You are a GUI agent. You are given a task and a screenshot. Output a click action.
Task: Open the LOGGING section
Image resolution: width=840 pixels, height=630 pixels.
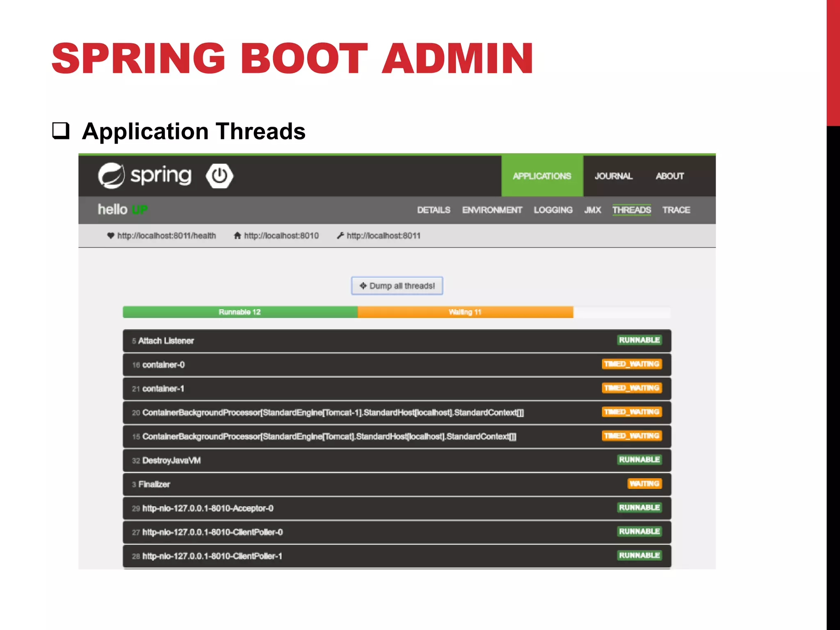click(x=553, y=210)
